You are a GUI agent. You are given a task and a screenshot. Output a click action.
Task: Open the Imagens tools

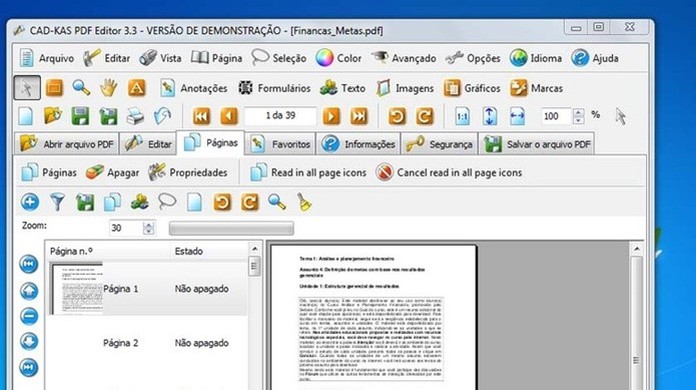[404, 88]
